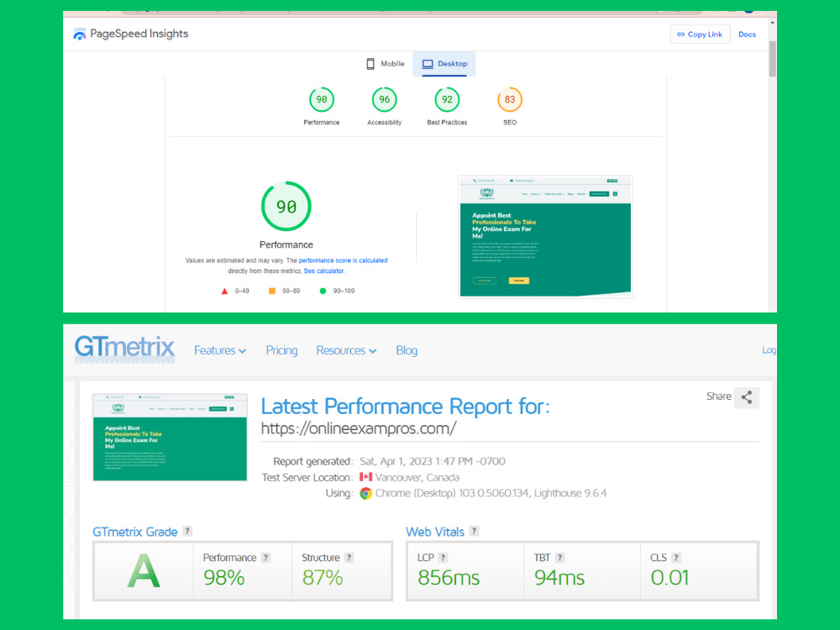Click help icon next to TBT
This screenshot has height=630, width=840.
tap(559, 558)
